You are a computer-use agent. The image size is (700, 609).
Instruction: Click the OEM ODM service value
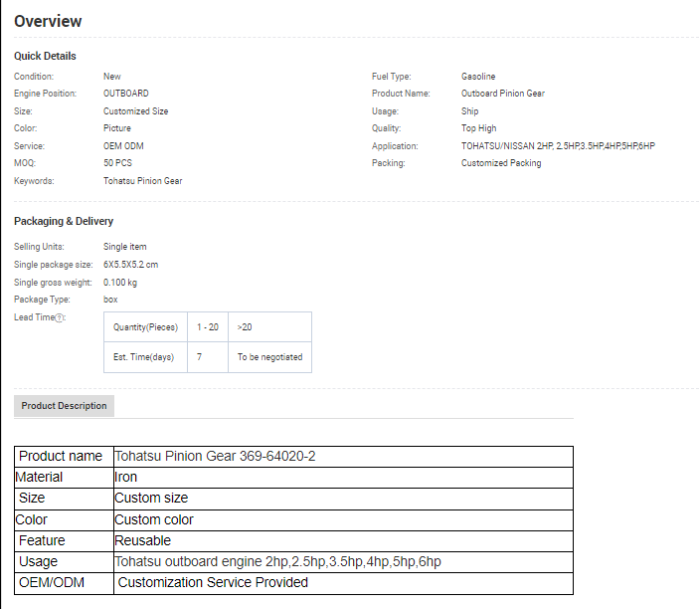tap(123, 146)
